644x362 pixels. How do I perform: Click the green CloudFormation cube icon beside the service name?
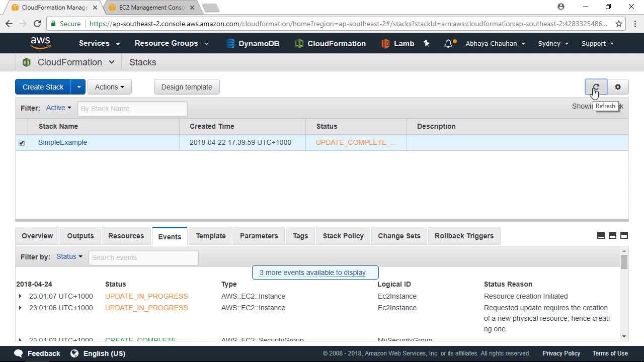click(27, 62)
